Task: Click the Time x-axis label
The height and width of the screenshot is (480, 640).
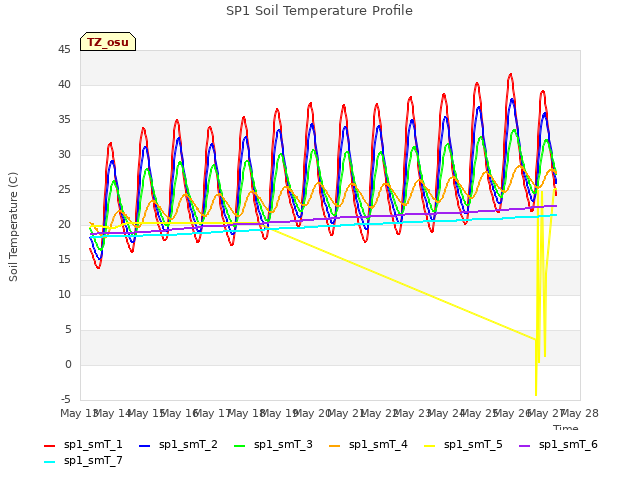Action: (565, 427)
